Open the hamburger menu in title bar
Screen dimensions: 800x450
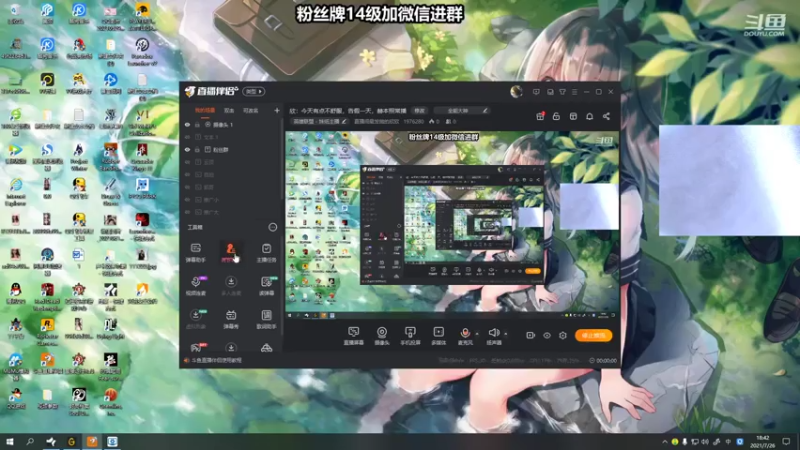(574, 92)
